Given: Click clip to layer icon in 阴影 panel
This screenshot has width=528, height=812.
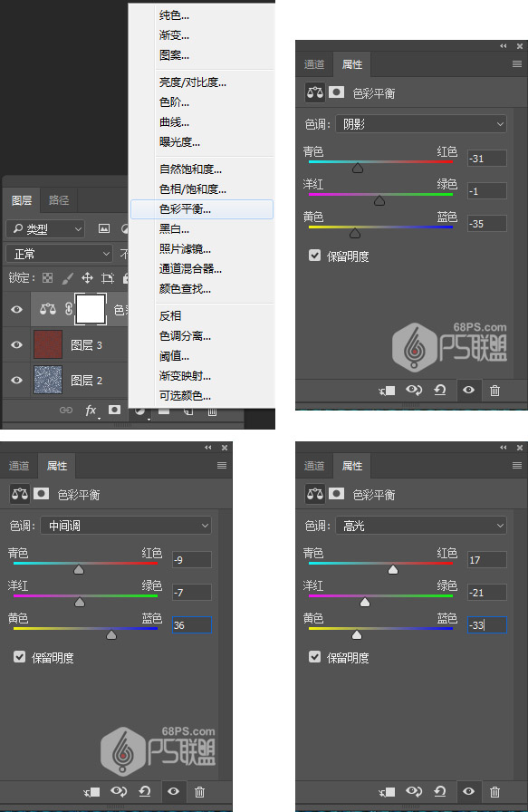Looking at the screenshot, I should tap(387, 391).
